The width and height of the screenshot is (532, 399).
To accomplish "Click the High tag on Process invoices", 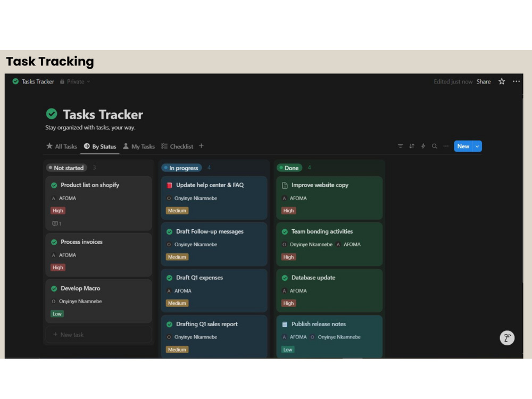I will (57, 268).
